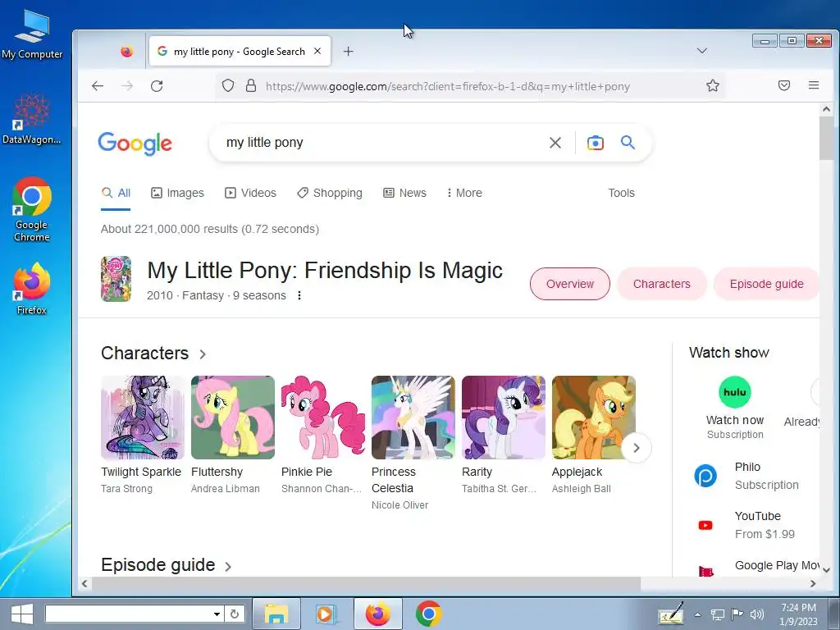
Task: Click the My Little Pony poster thumbnail
Action: [x=116, y=279]
